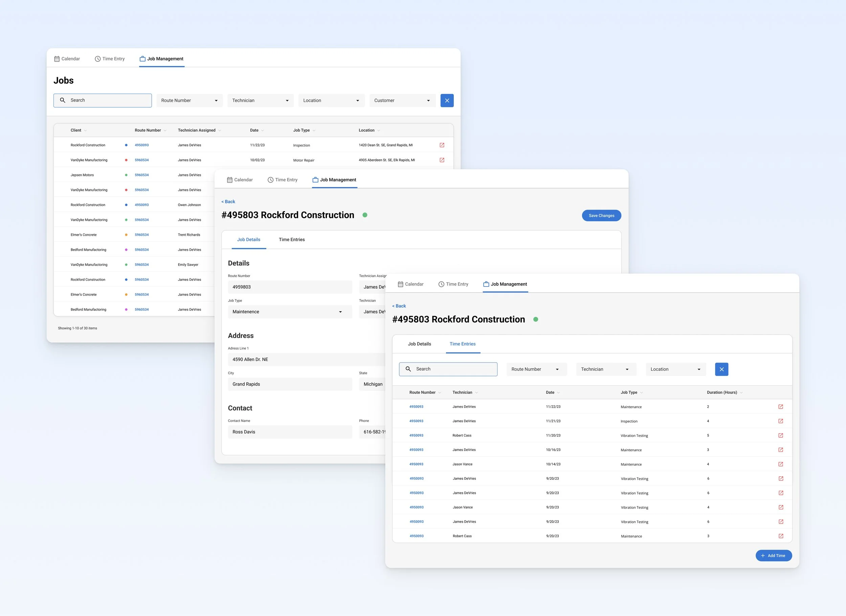The width and height of the screenshot is (846, 616).
Task: Click the Add Time button
Action: (773, 555)
